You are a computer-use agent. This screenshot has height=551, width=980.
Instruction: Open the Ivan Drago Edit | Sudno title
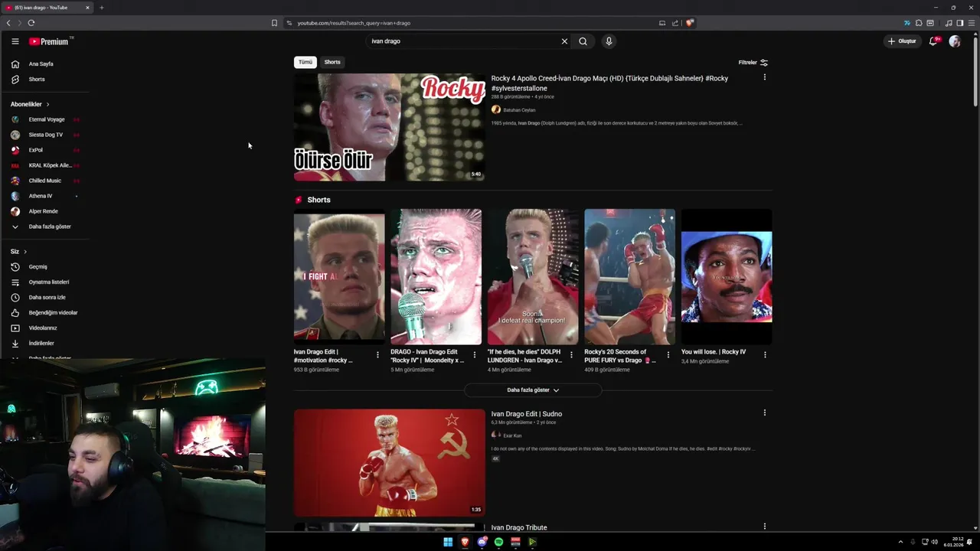click(x=527, y=414)
